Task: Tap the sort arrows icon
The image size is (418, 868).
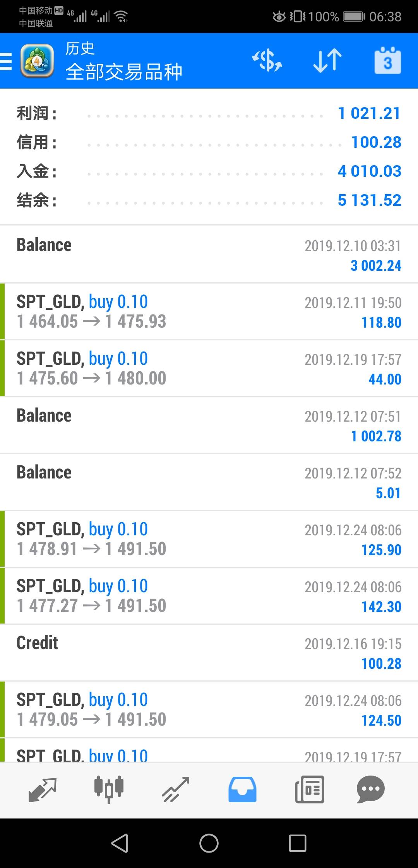Action: [x=327, y=61]
